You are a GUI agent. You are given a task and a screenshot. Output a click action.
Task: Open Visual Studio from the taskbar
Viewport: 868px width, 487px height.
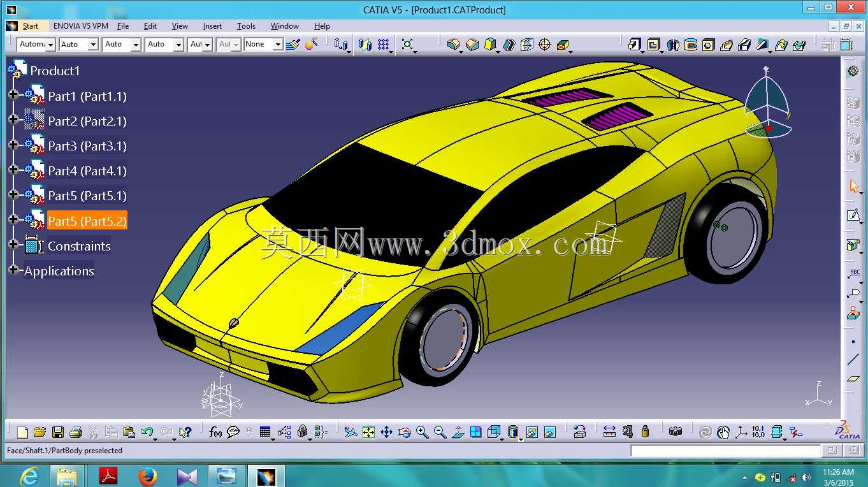[187, 476]
